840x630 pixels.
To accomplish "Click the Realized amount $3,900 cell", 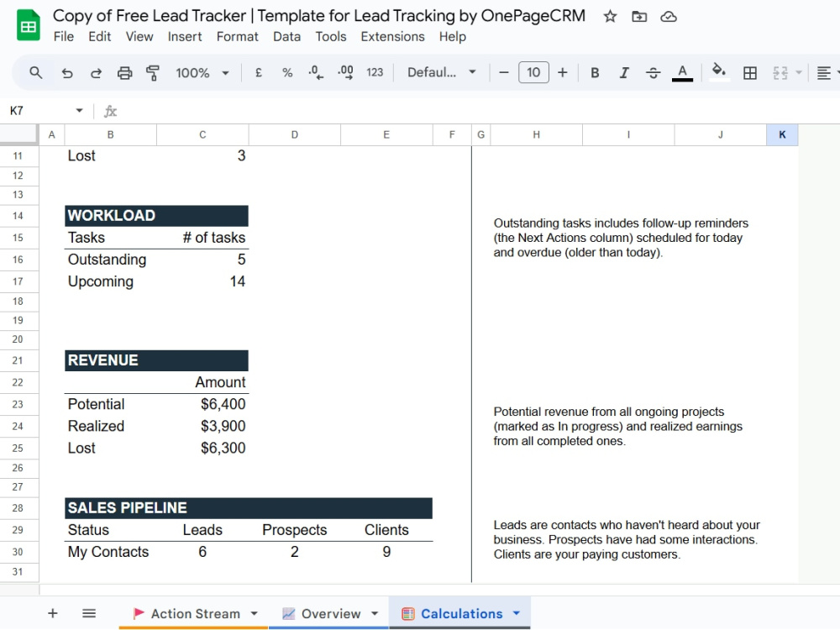I will click(202, 426).
